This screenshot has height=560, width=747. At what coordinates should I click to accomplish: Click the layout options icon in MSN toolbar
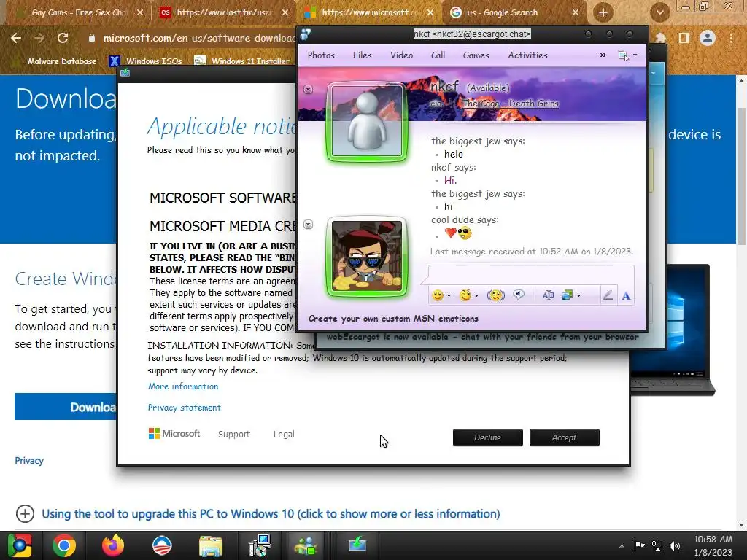pos(623,55)
